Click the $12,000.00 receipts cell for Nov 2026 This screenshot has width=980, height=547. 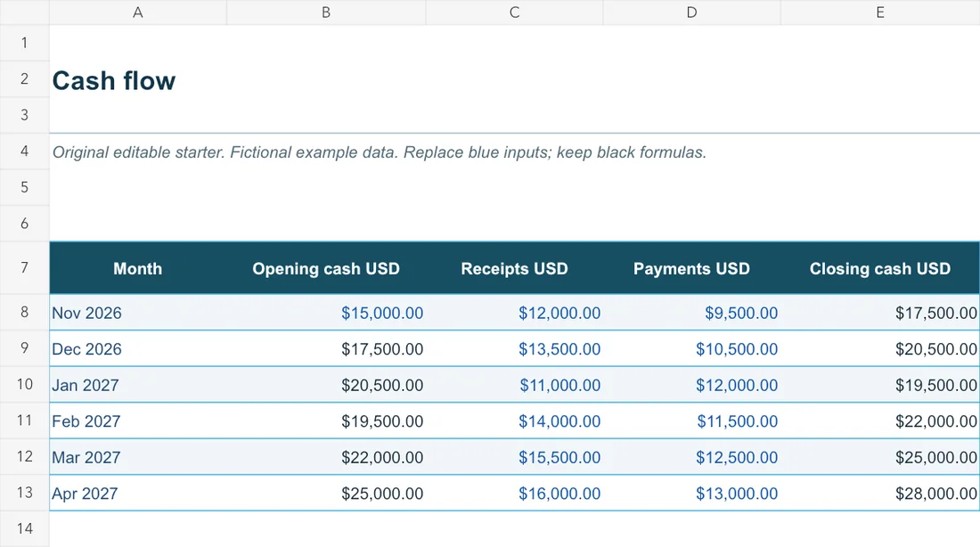click(514, 313)
